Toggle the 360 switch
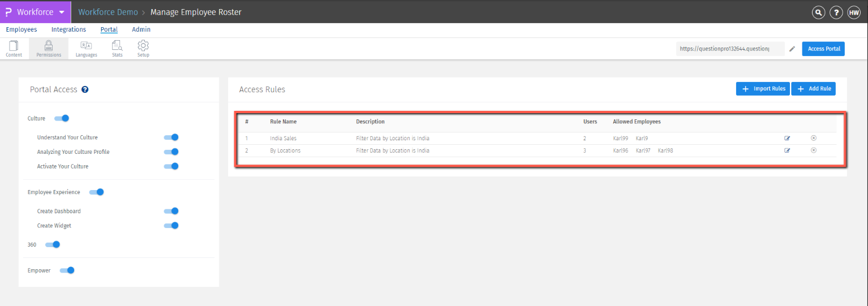 coord(53,244)
